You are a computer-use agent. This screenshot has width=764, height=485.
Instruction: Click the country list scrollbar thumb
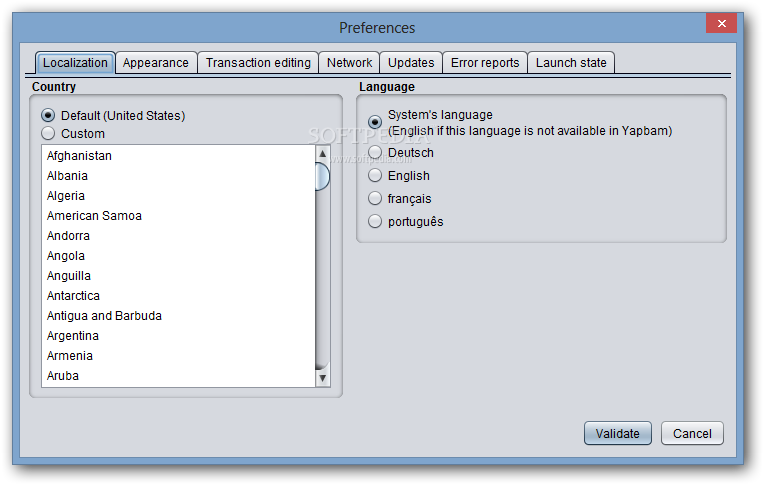coord(323,176)
